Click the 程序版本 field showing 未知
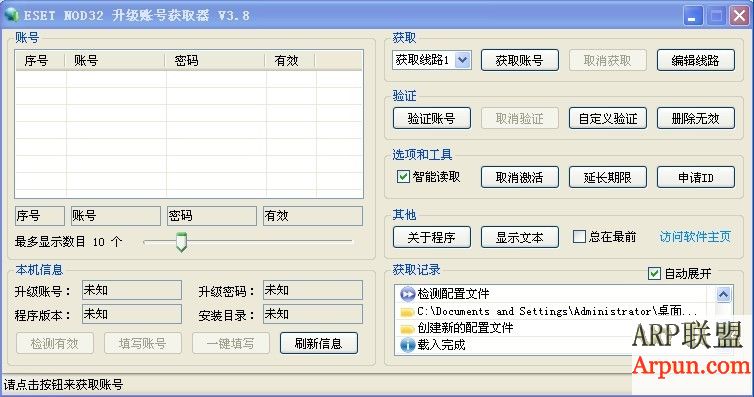Image resolution: width=754 pixels, height=397 pixels. coord(132,314)
